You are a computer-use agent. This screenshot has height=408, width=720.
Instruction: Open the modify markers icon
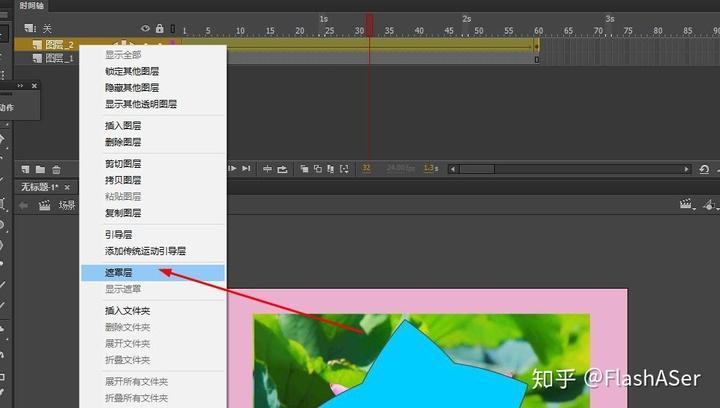click(x=344, y=169)
